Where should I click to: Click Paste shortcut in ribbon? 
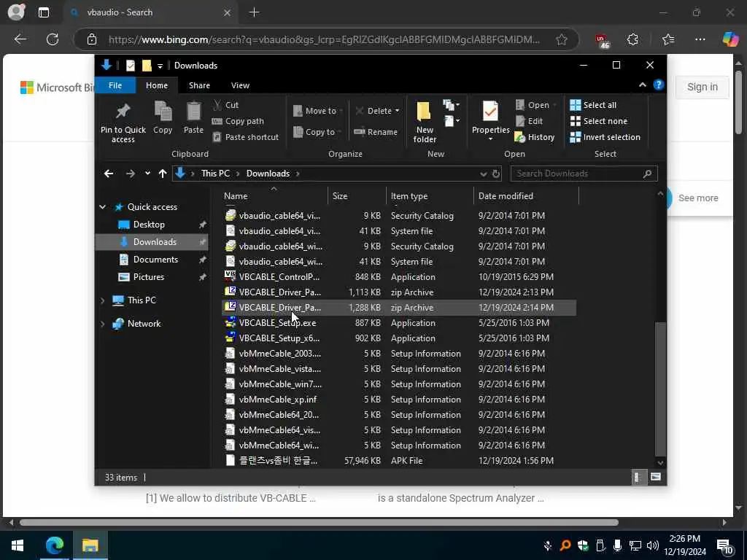tap(246, 137)
